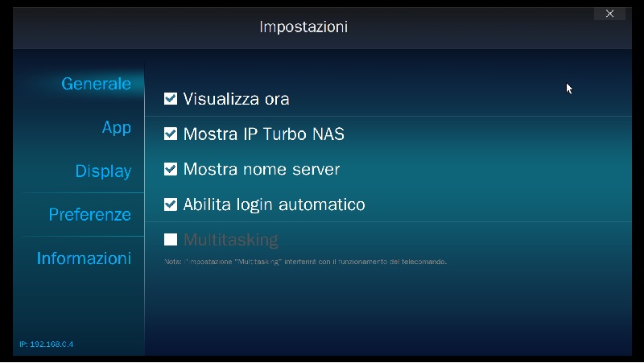
Task: Select the Display tab
Action: [x=103, y=171]
